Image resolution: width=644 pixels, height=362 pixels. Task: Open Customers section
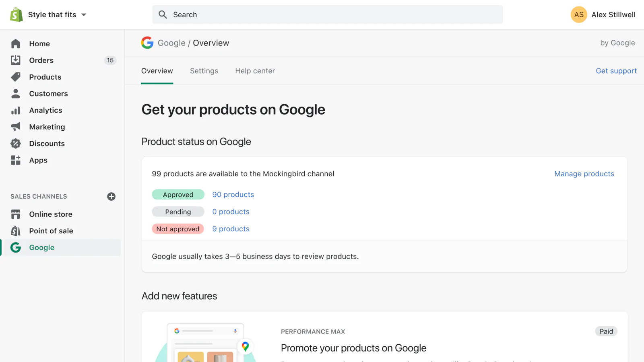tap(48, 94)
